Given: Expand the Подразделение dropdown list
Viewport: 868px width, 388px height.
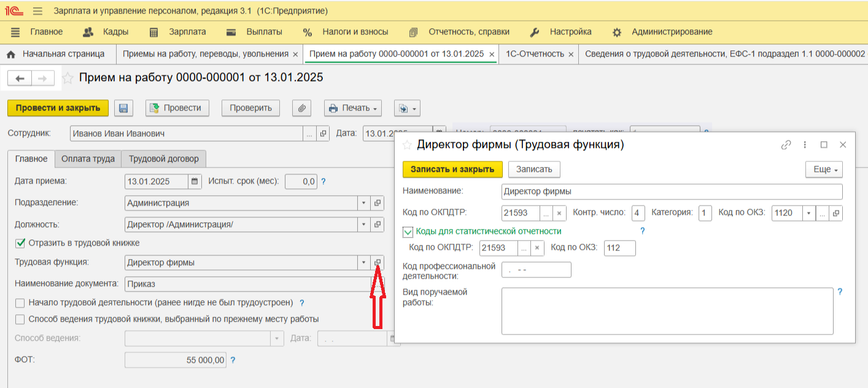Looking at the screenshot, I should point(363,203).
